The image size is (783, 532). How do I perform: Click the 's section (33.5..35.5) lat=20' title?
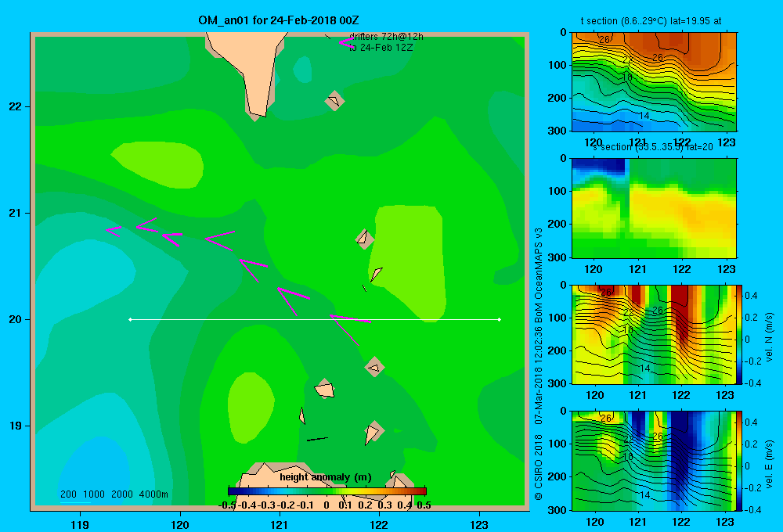(652, 147)
